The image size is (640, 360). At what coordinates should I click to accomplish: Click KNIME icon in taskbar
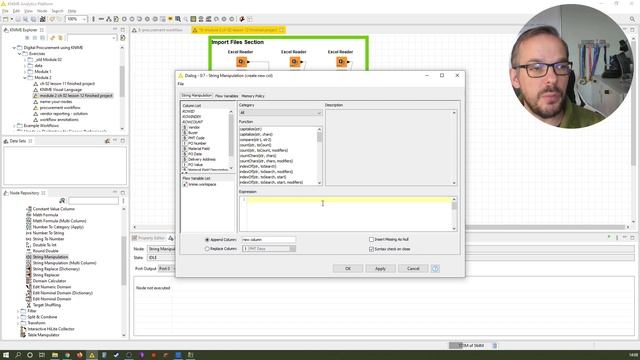pos(92,355)
